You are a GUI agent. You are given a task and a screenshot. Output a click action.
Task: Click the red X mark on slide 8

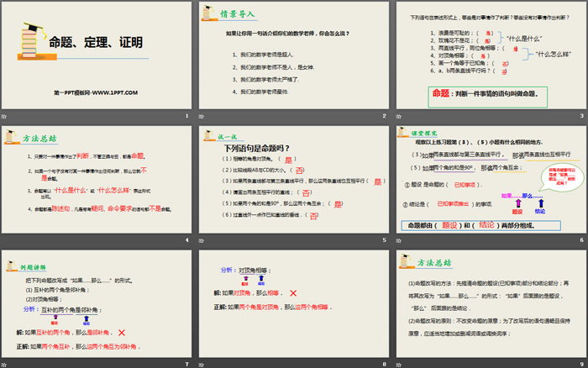pyautogui.click(x=291, y=292)
